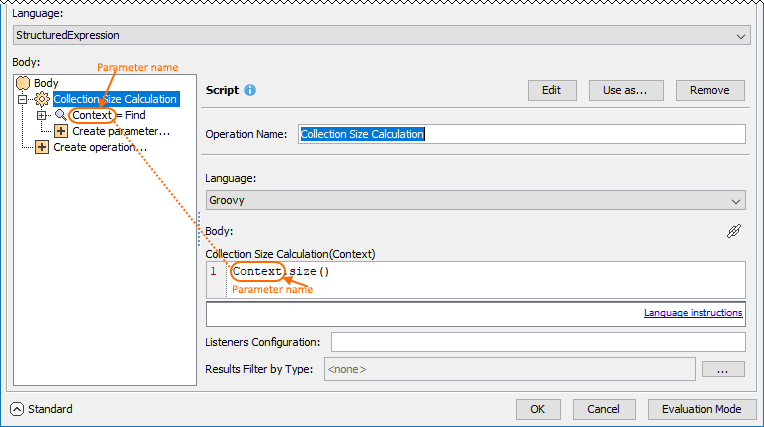Open the Language instructions link
Viewport: 764px width, 427px height.
pyautogui.click(x=693, y=313)
